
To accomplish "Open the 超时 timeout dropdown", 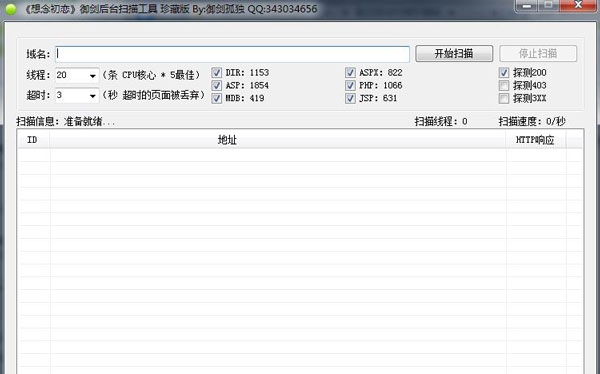I will click(x=92, y=96).
